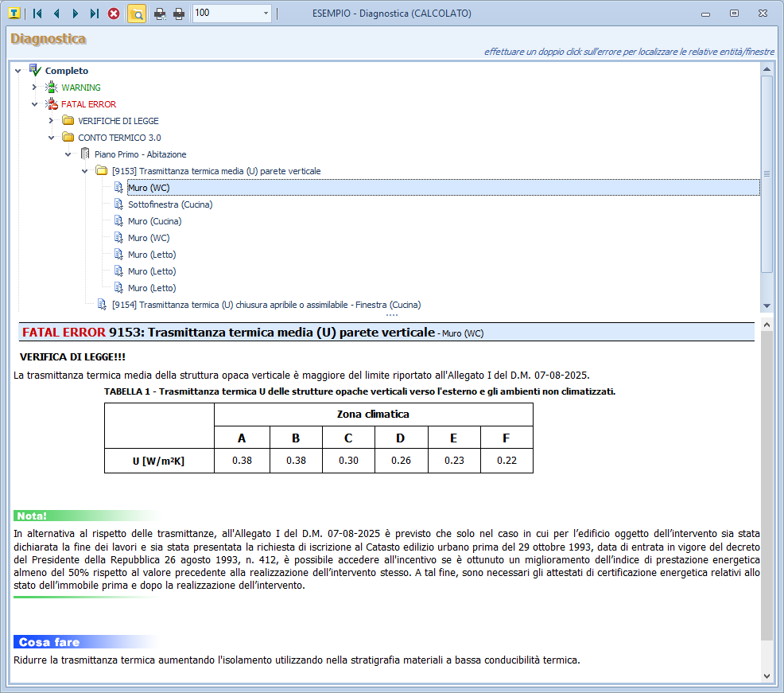Expand the VERIFICHE DI LEGGE folder
The width and height of the screenshot is (784, 693).
pos(51,121)
